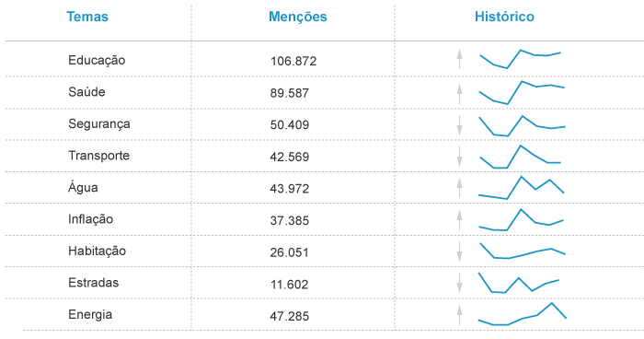Open the Energia history sparkline
This screenshot has width=644, height=339.
point(523,314)
